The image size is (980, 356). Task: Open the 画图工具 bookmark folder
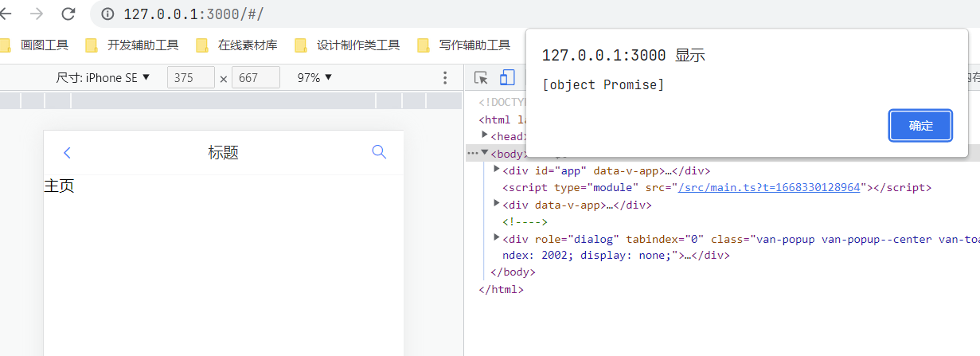click(x=36, y=45)
